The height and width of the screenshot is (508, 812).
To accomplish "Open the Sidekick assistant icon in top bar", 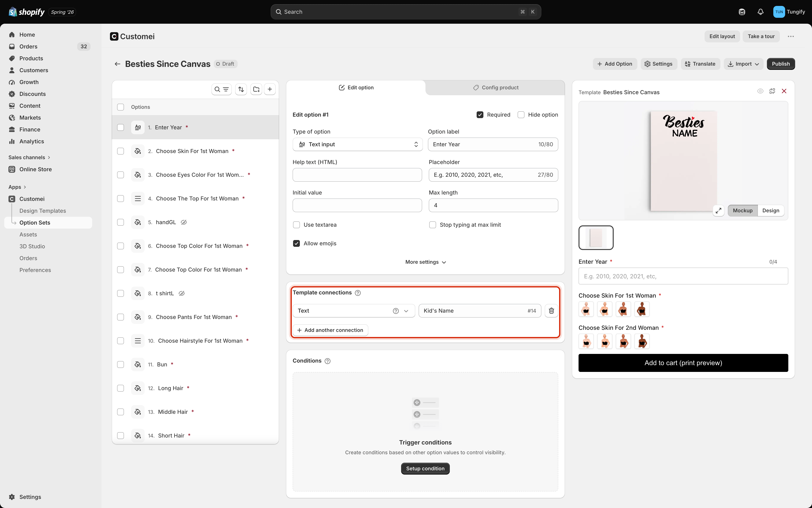I will click(x=742, y=12).
